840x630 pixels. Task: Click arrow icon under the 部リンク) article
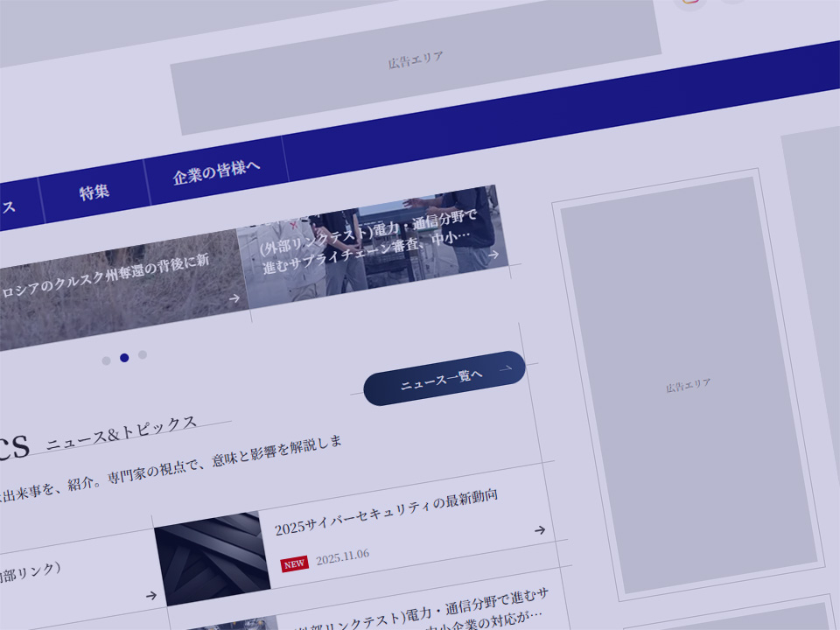click(x=151, y=595)
